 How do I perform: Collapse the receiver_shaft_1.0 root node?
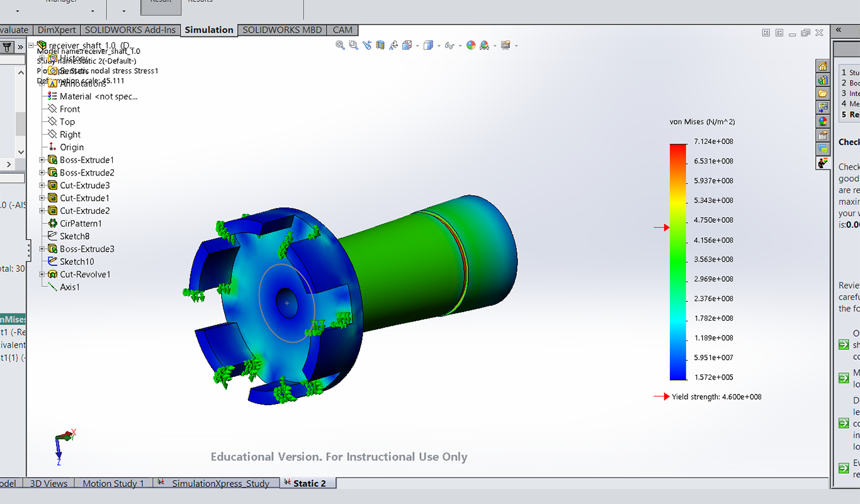(31, 45)
